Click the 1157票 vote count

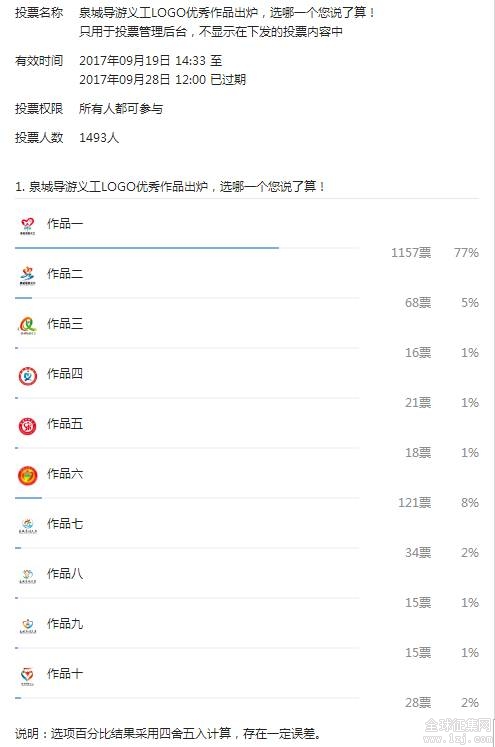coord(411,252)
